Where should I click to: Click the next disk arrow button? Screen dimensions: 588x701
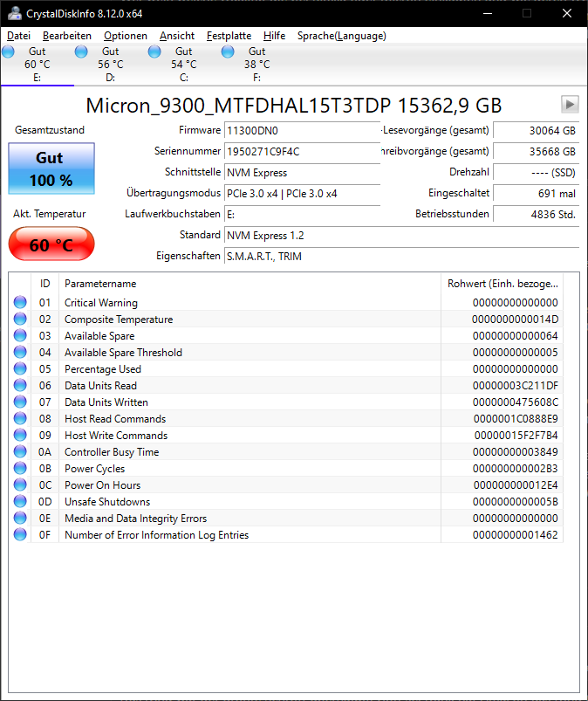pyautogui.click(x=570, y=104)
